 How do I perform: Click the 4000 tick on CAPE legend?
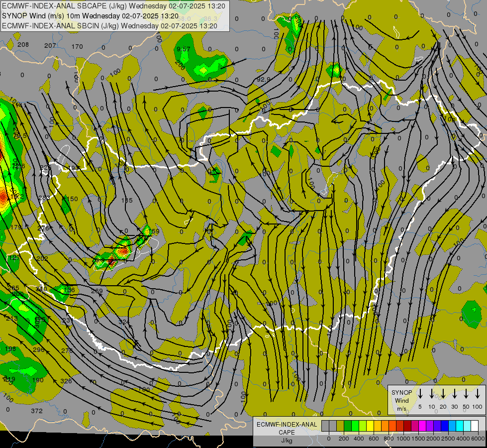point(464,439)
